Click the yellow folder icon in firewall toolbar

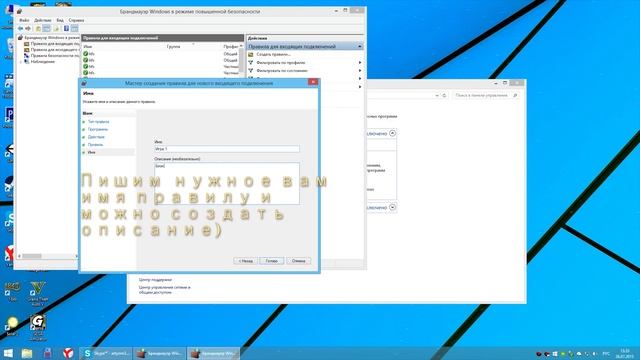38,29
